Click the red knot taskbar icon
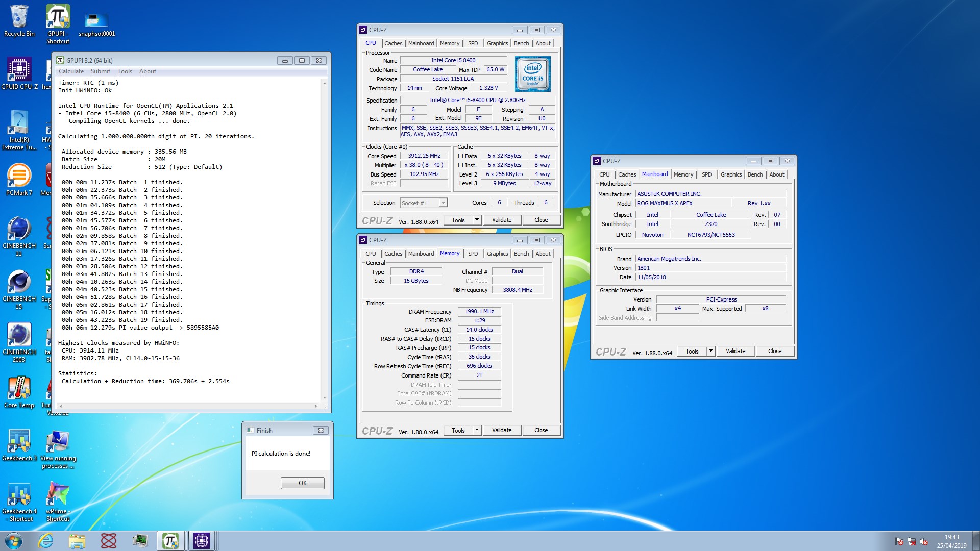980x551 pixels. pyautogui.click(x=108, y=541)
